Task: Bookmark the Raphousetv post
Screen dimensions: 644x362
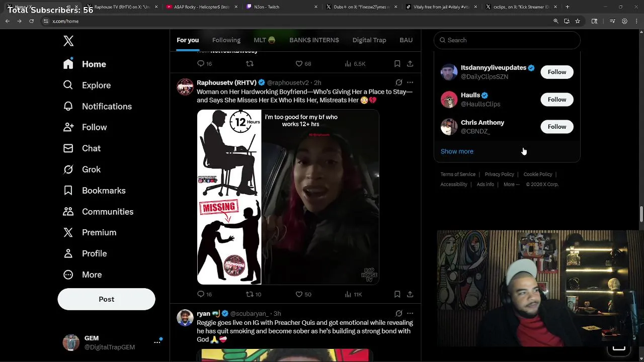Action: [397, 294]
